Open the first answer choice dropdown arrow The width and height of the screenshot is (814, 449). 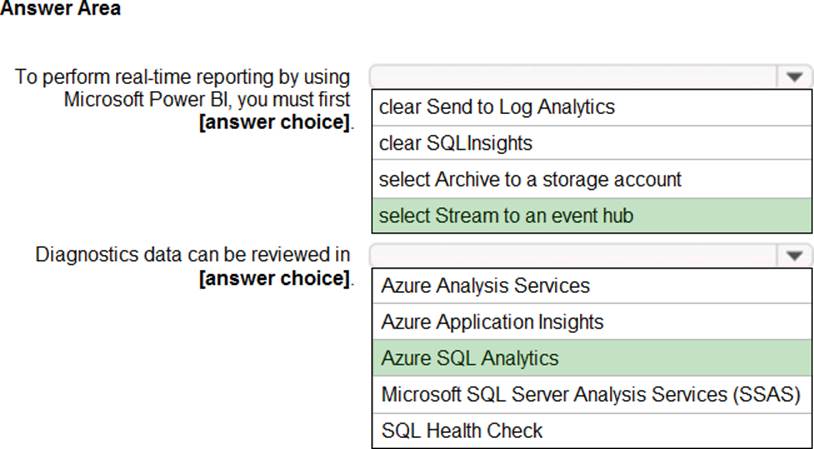coord(795,76)
